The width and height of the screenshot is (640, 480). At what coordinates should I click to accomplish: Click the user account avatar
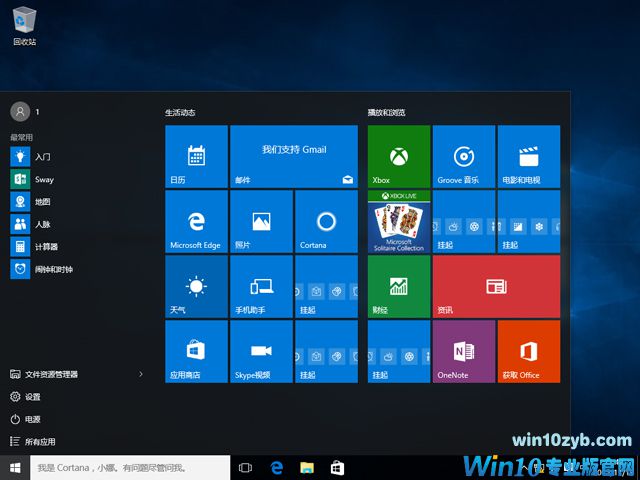click(x=19, y=112)
